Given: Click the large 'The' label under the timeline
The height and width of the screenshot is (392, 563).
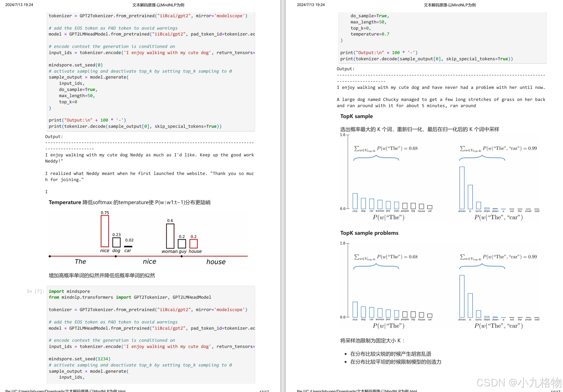Looking at the screenshot, I should pos(80,261).
